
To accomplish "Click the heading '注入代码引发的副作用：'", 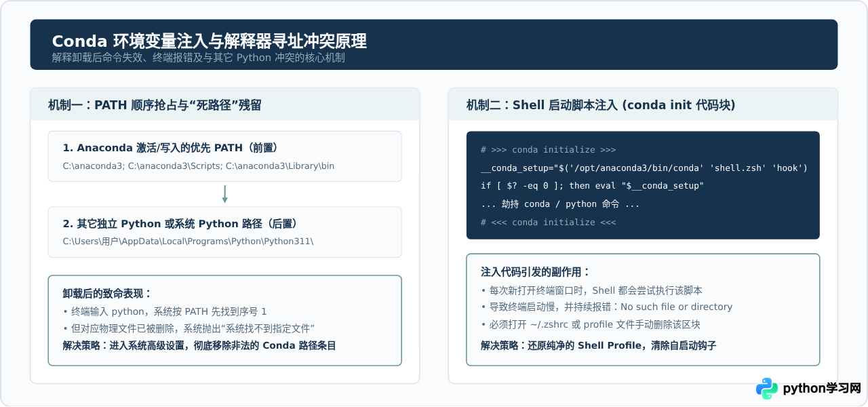I will point(536,272).
